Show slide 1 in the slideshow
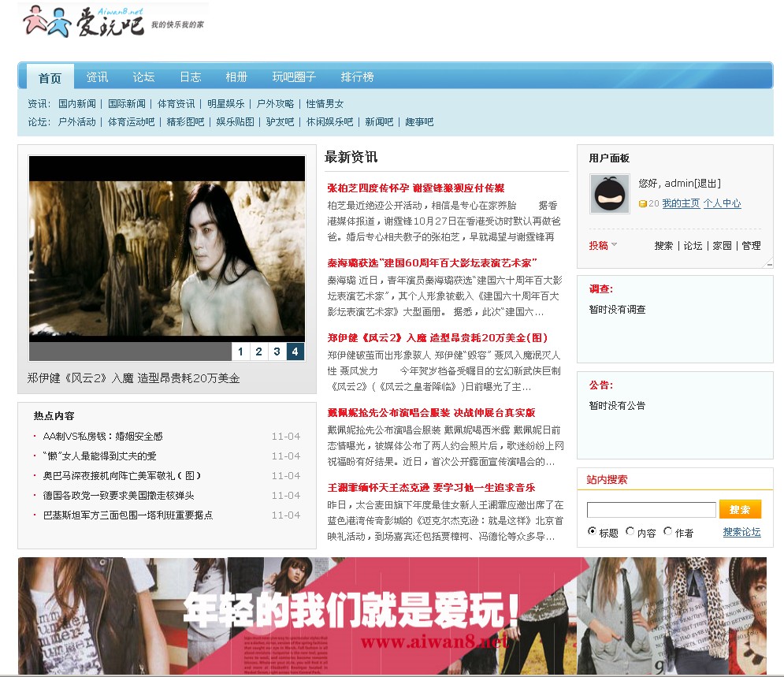Screen dimensions: 784x677 [240, 352]
